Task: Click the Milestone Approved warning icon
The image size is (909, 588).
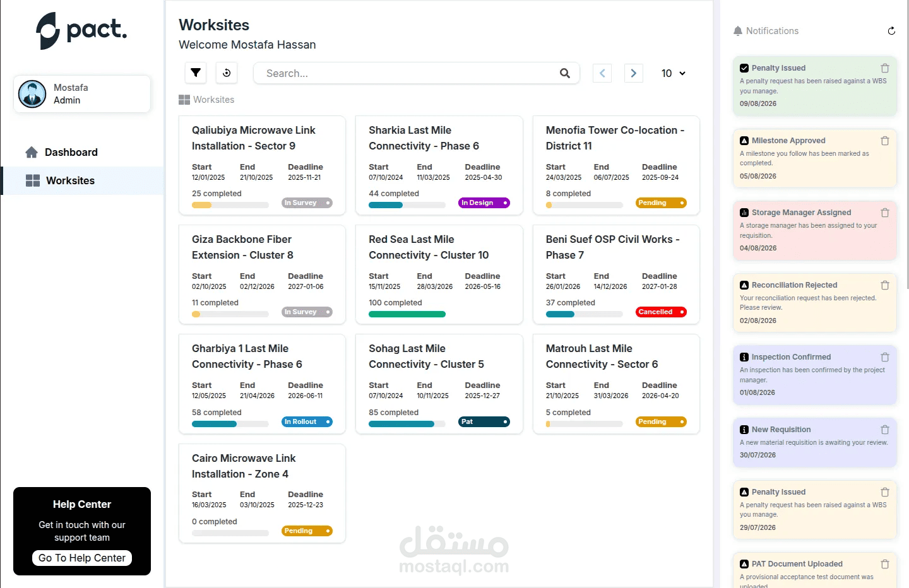Action: tap(744, 141)
